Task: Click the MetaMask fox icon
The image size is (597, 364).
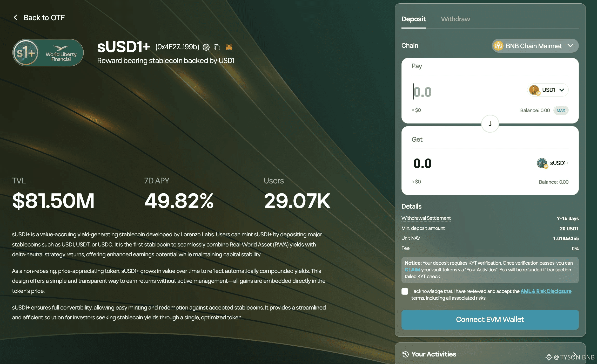Action: click(229, 47)
